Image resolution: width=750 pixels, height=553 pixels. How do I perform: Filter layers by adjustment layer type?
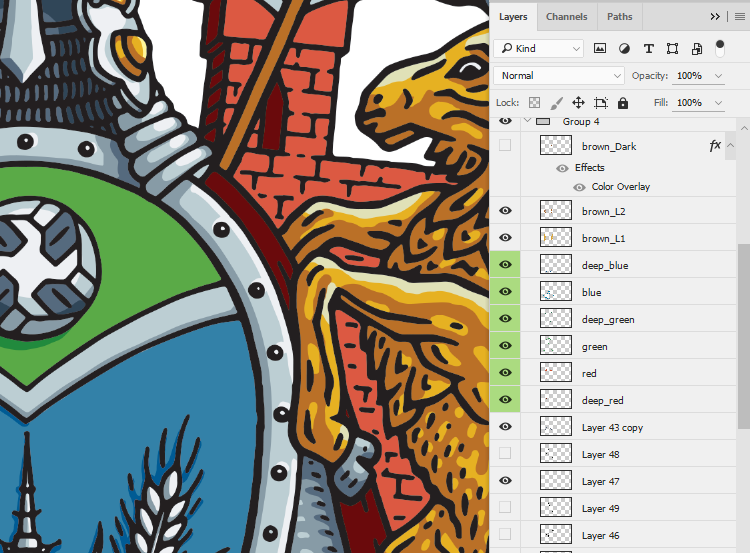coord(625,48)
